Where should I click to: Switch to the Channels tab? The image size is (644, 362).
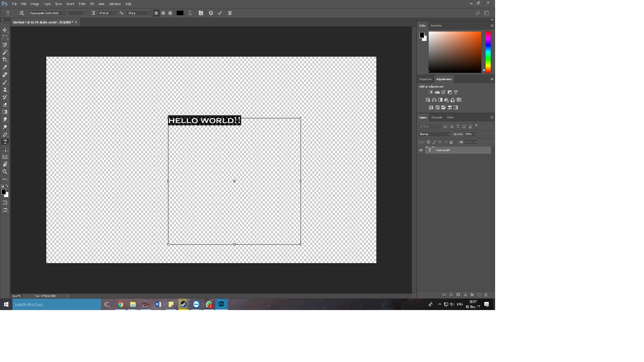(437, 117)
